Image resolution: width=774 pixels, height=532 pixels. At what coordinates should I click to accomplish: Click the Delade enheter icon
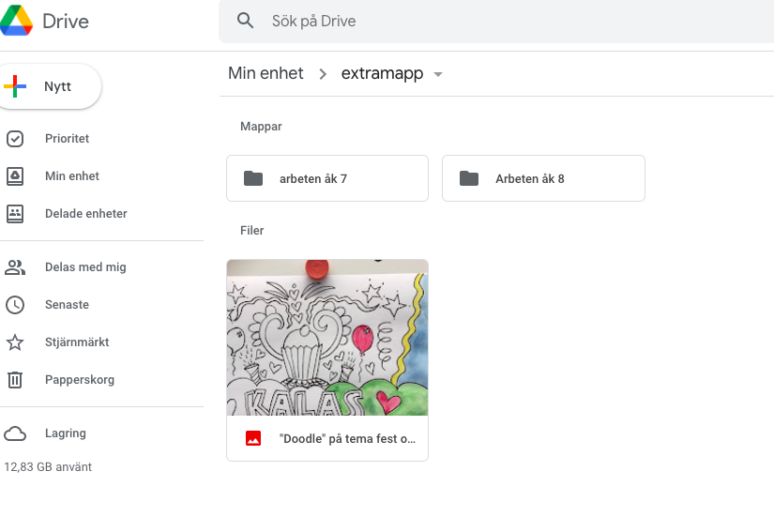pyautogui.click(x=15, y=214)
